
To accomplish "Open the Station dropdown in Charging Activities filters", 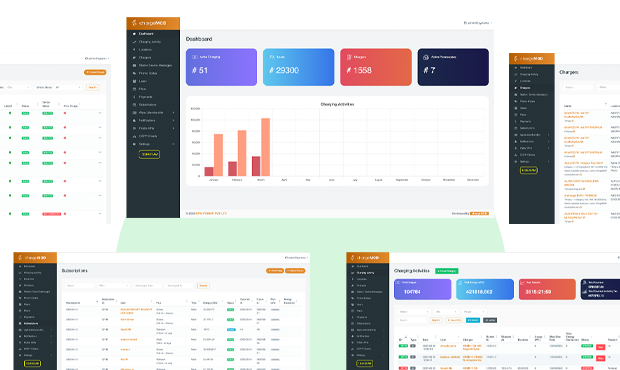I will pos(414,312).
